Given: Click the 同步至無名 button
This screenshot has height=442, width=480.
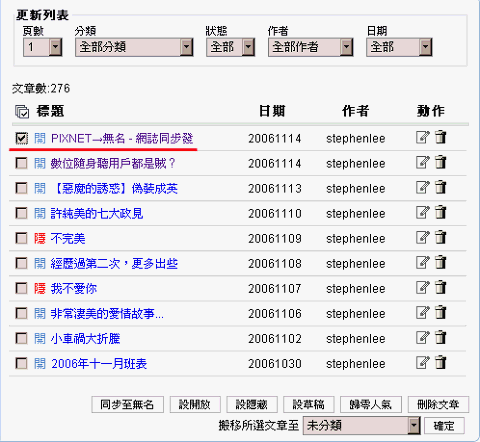Looking at the screenshot, I should click(x=127, y=405).
